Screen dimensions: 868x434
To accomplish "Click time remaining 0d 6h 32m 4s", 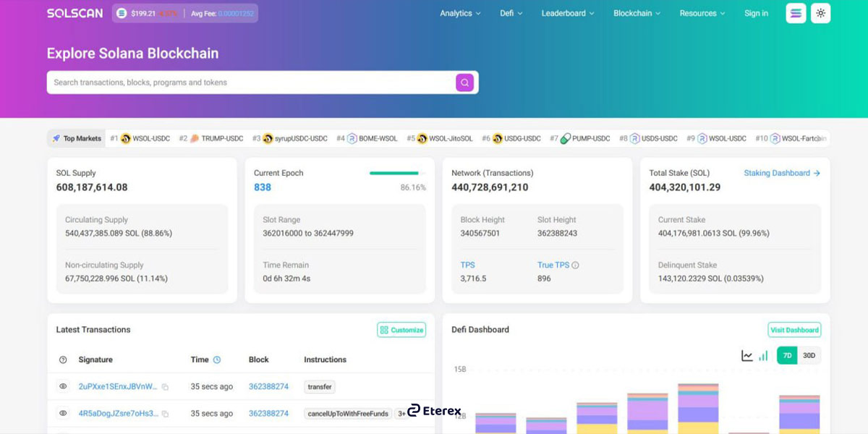I will (286, 278).
